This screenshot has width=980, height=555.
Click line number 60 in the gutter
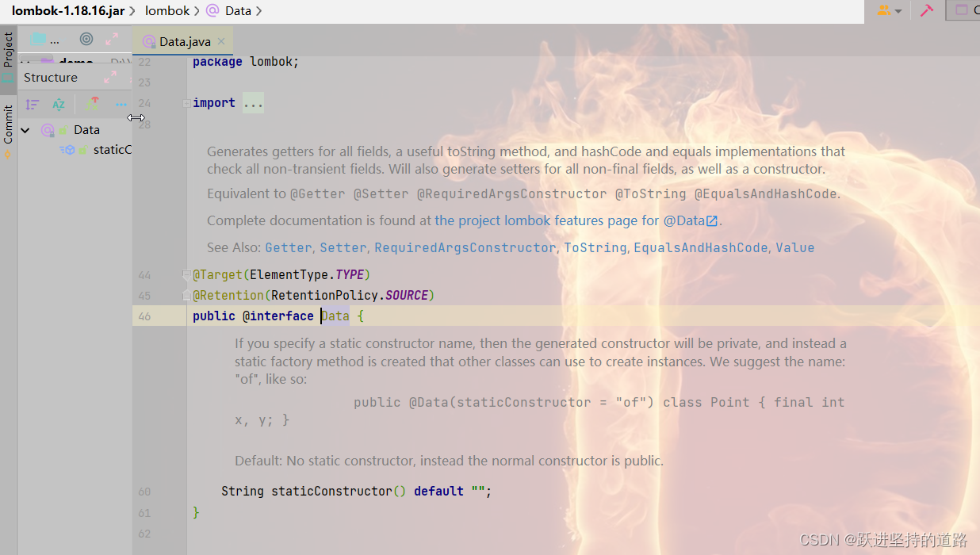[x=144, y=492]
